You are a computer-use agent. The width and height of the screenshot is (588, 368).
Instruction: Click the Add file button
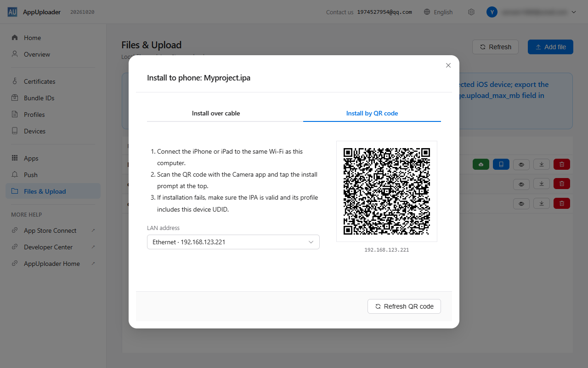point(550,47)
